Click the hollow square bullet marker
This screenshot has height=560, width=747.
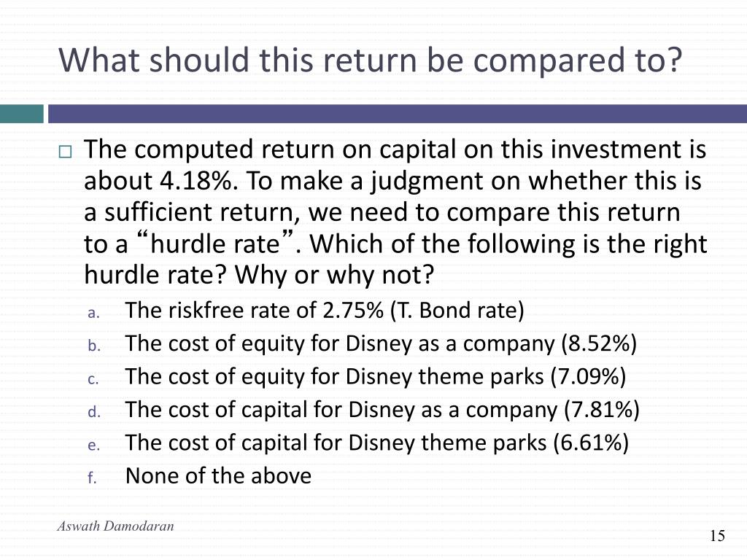coord(65,152)
